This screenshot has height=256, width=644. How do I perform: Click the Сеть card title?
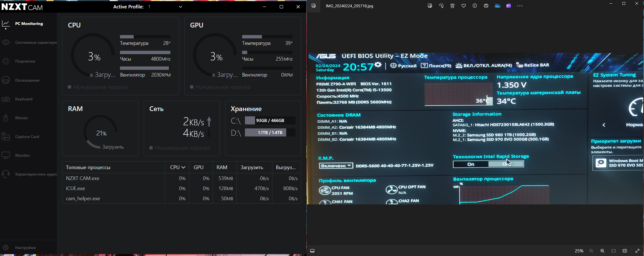tap(156, 109)
